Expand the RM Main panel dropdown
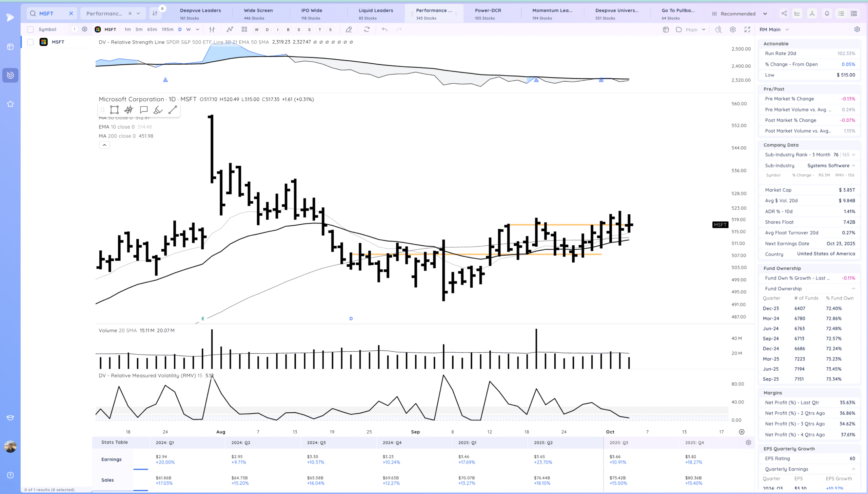This screenshot has height=494, width=868. (x=787, y=29)
